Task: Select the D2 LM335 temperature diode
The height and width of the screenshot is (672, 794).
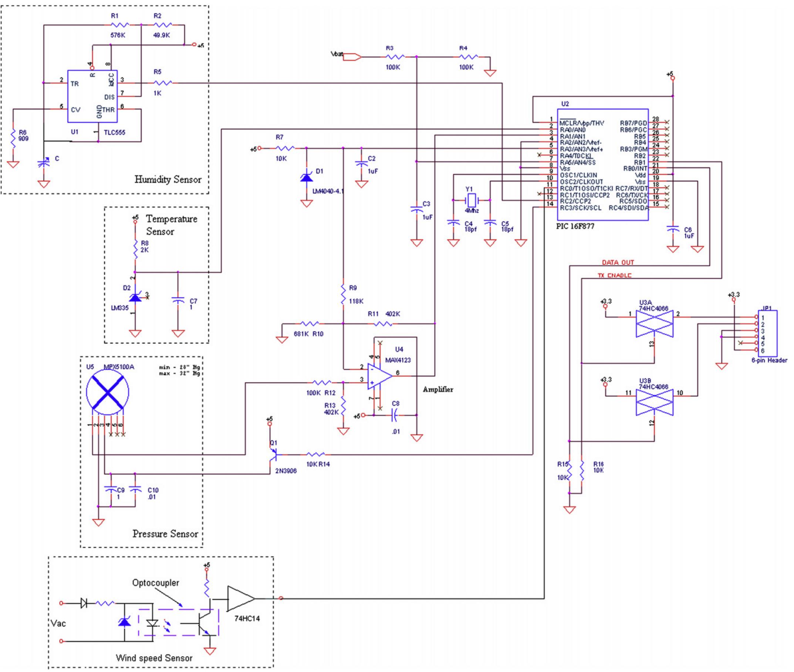Action: [136, 297]
